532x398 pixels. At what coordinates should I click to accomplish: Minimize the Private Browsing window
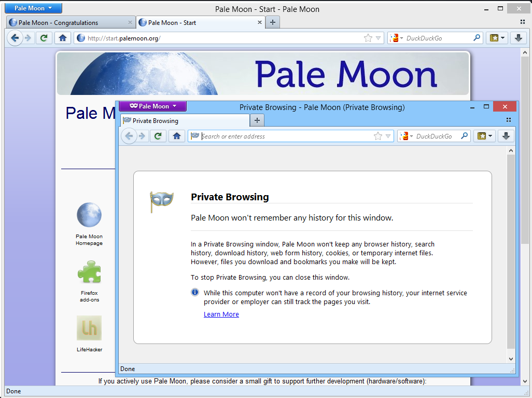point(472,107)
